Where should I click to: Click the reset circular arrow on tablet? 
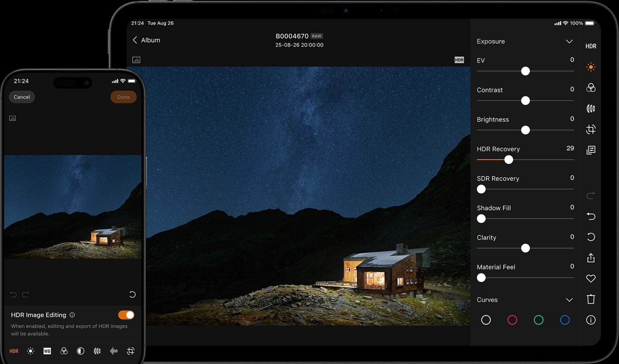pyautogui.click(x=591, y=237)
